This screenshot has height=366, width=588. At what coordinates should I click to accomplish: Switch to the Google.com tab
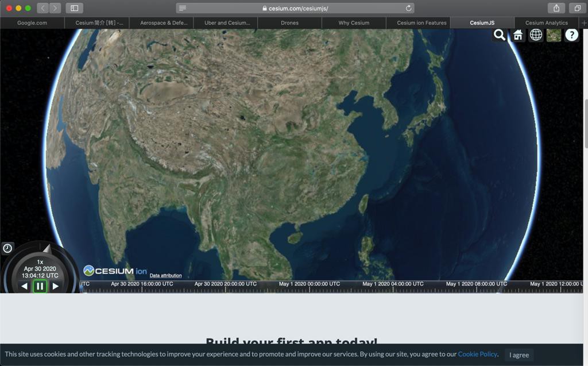[32, 23]
